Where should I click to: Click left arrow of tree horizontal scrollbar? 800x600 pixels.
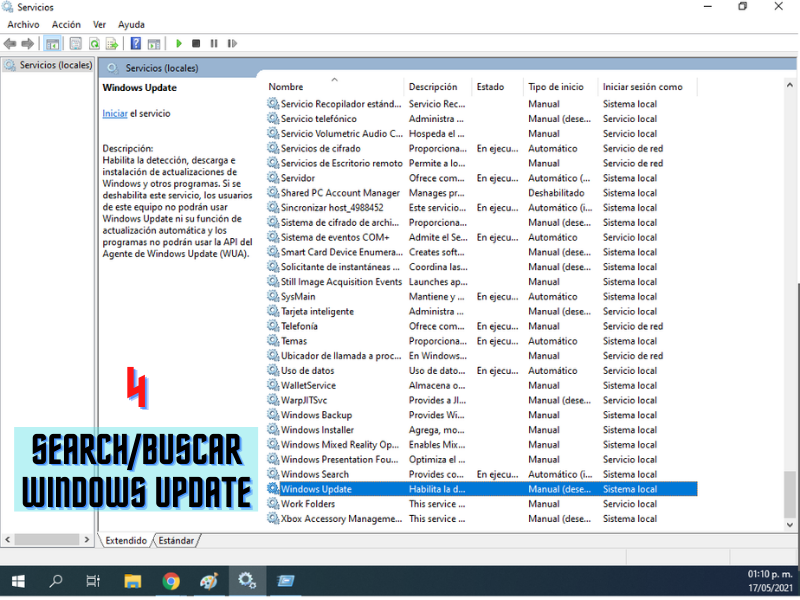(7, 539)
